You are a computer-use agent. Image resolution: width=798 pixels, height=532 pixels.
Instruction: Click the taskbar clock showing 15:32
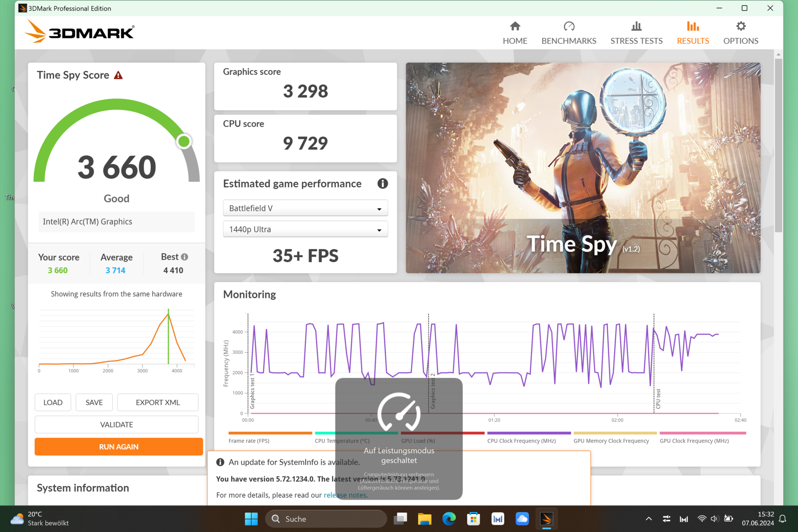click(758, 519)
